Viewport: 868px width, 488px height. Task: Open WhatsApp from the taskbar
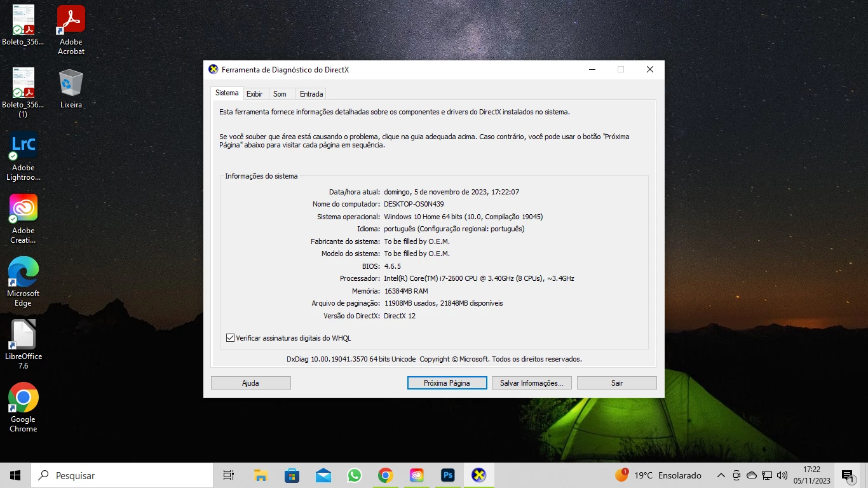(354, 475)
